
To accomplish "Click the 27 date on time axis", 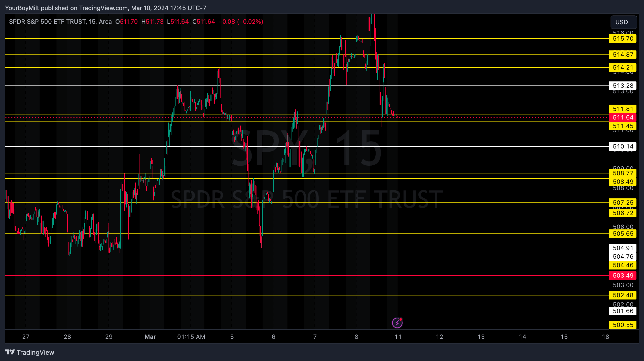I will click(x=26, y=337).
